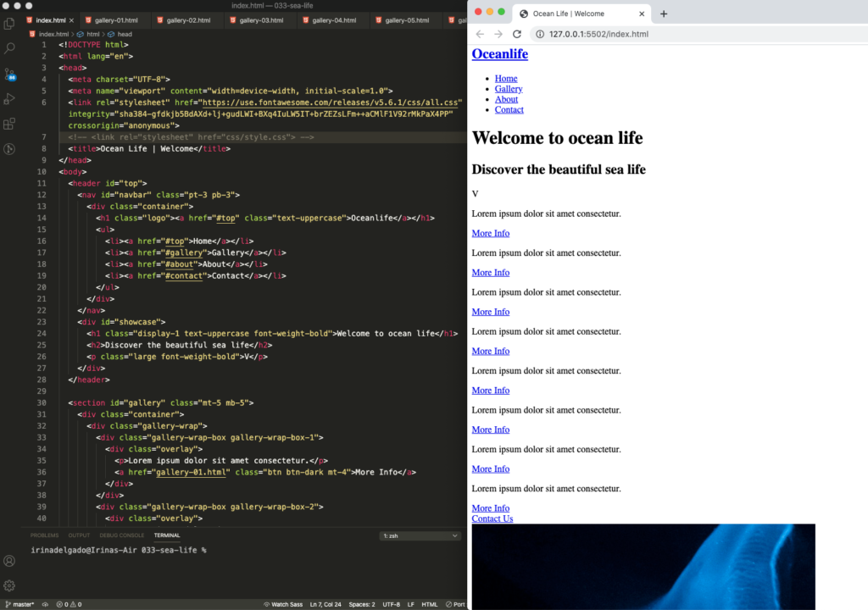The height and width of the screenshot is (610, 868).
Task: Click the gallery-01.html href in line 36
Action: pyautogui.click(x=191, y=472)
